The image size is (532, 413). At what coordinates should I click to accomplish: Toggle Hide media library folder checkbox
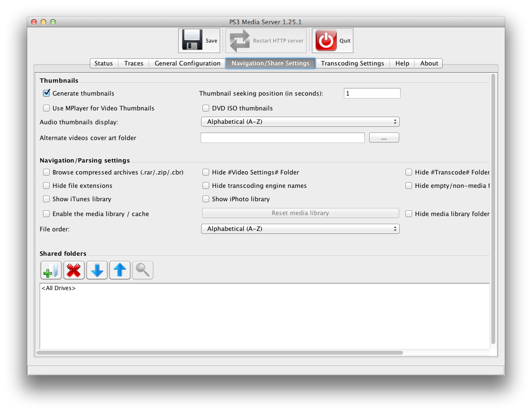click(x=409, y=214)
